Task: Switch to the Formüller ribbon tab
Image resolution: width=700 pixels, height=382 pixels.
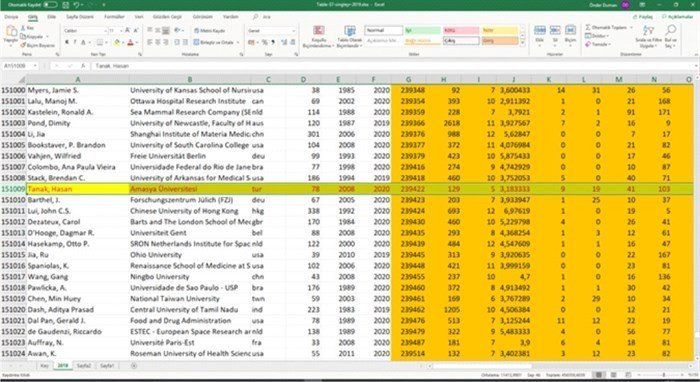Action: pyautogui.click(x=114, y=17)
